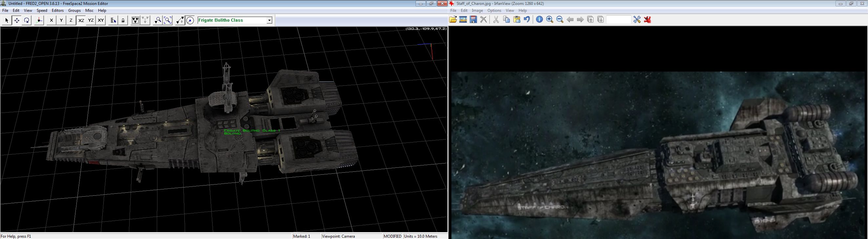Open FRED2 View menu

28,11
